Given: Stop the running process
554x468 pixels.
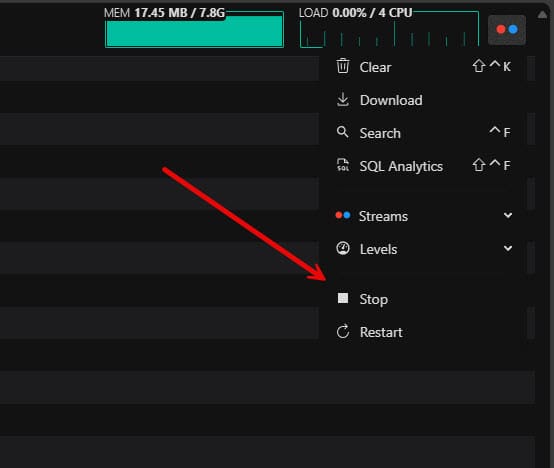Looking at the screenshot, I should tap(424, 299).
